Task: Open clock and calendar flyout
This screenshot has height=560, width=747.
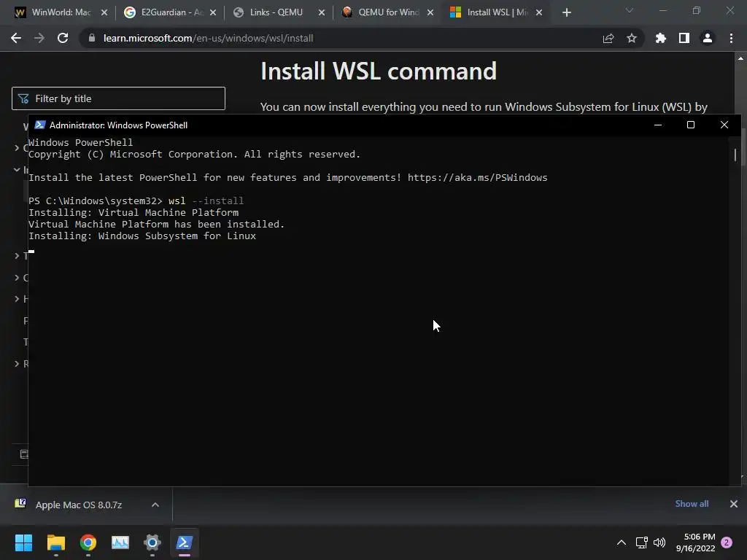Action: (695, 542)
